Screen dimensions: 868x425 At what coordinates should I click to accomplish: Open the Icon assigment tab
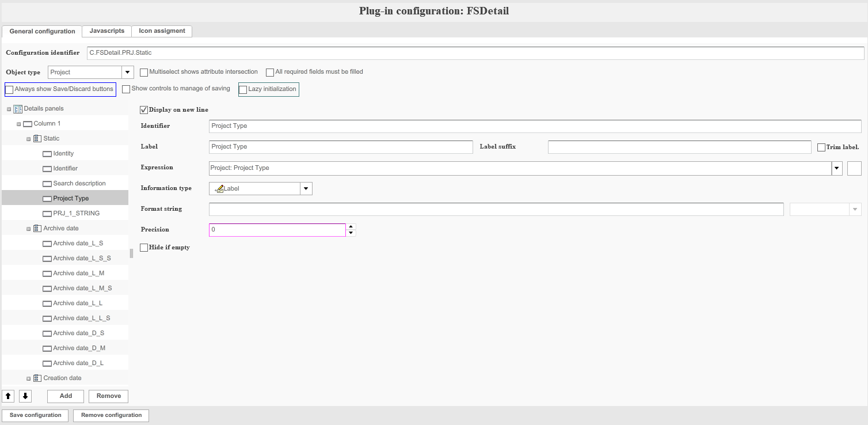(x=162, y=31)
